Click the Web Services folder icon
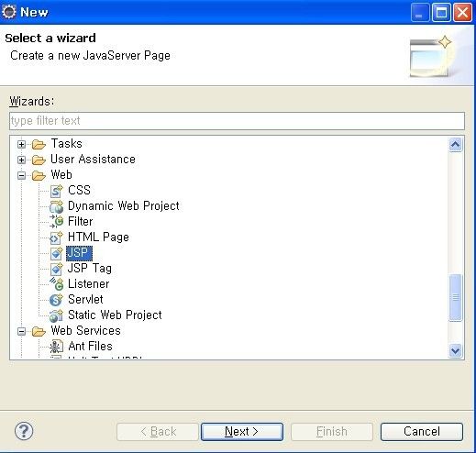Screen dimensions: 476x453 pyautogui.click(x=39, y=331)
